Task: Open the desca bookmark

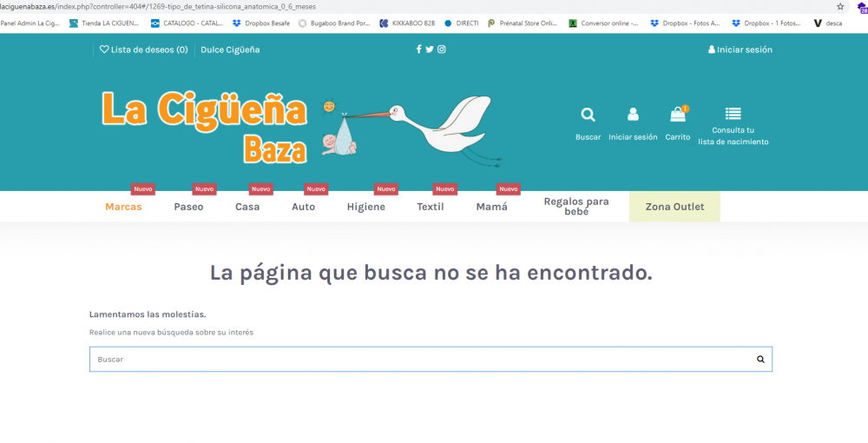Action: (x=828, y=23)
